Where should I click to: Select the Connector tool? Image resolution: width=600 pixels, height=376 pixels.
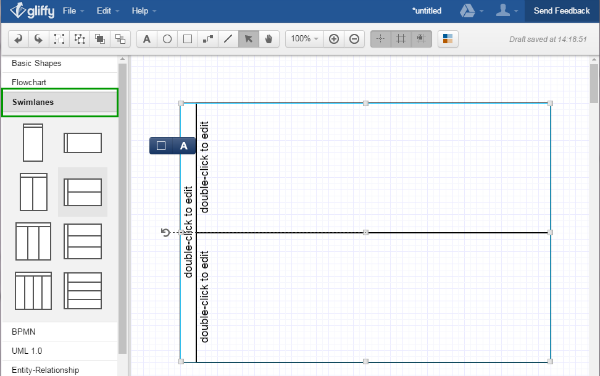(208, 39)
